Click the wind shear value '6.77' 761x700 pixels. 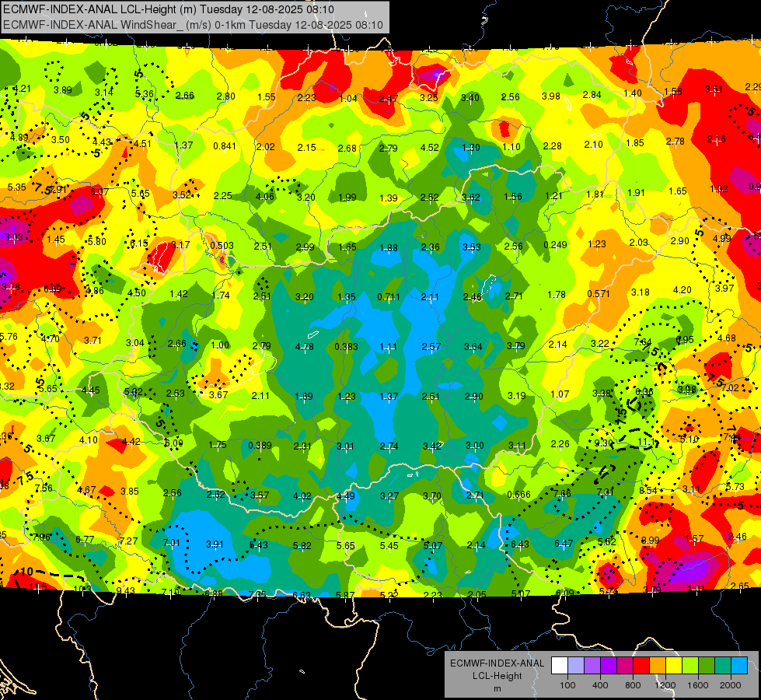[85, 539]
